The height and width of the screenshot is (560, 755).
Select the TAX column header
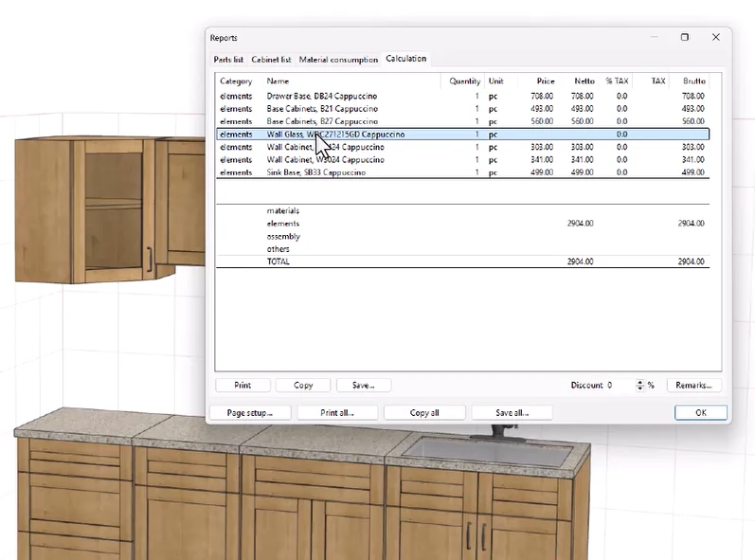(657, 81)
